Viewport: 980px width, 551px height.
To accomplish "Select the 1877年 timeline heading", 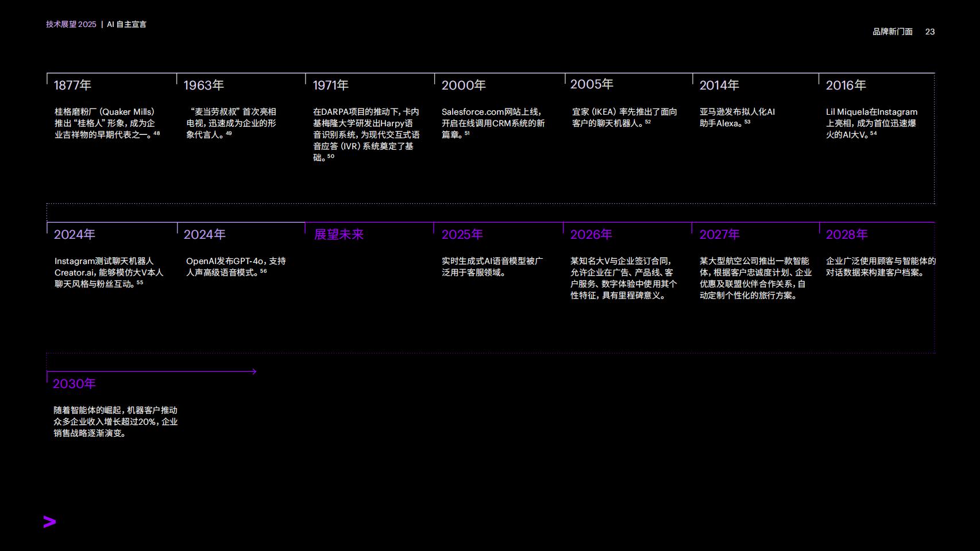I will coord(72,85).
